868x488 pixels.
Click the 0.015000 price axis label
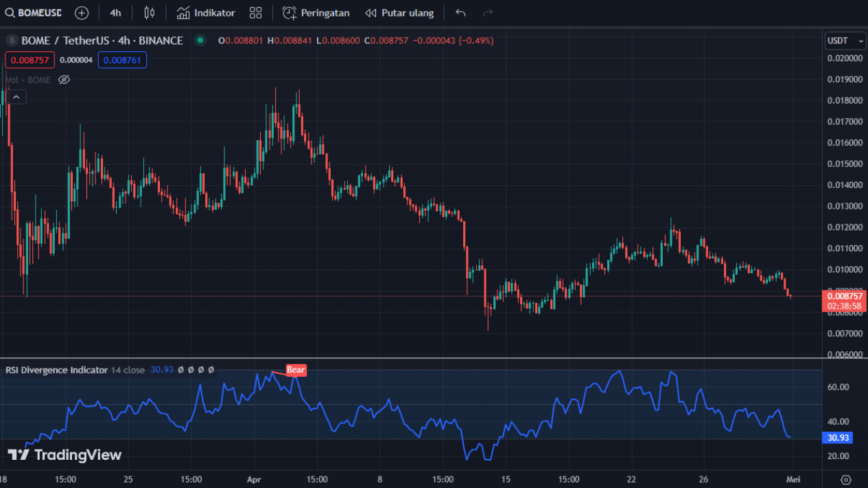845,164
